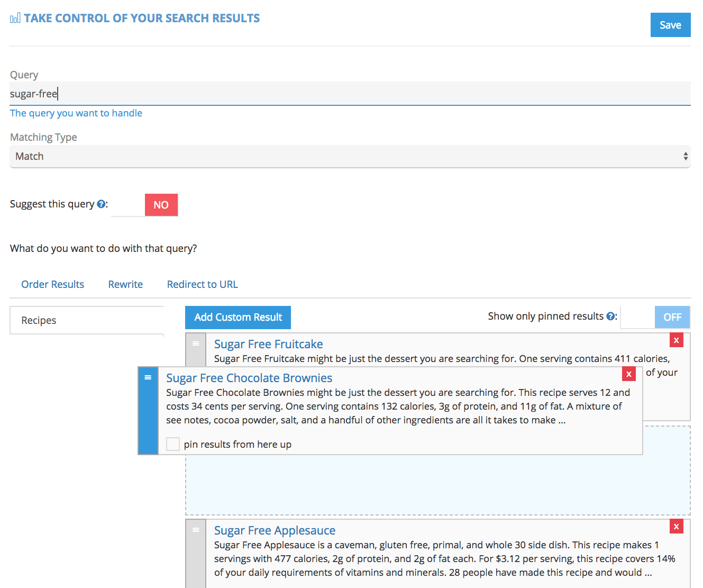Remove the Sugar Free Applesauce result
The height and width of the screenshot is (588, 703).
[676, 526]
